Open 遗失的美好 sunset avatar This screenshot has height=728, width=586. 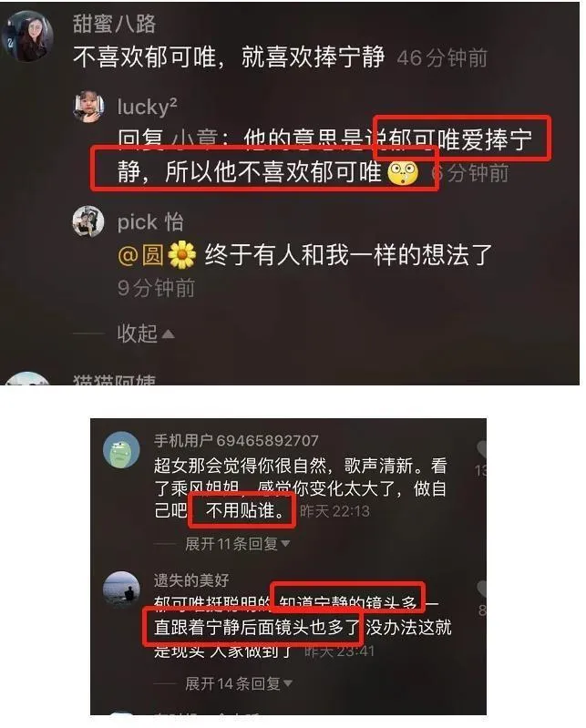click(x=121, y=590)
